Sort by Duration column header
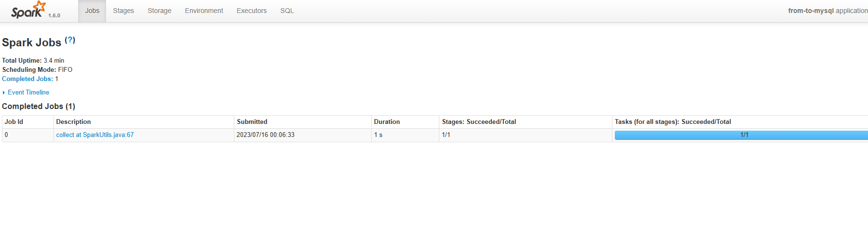868x231 pixels. pyautogui.click(x=387, y=122)
